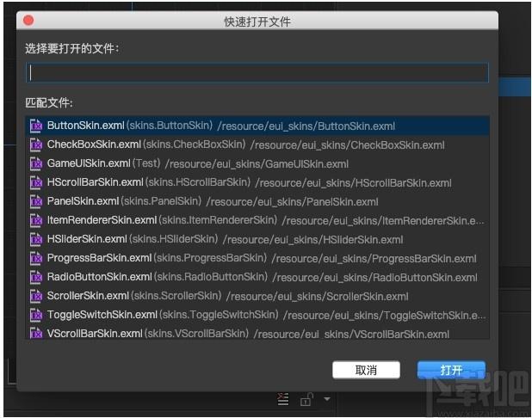Click the PanelSkin.exml file icon

pos(36,202)
